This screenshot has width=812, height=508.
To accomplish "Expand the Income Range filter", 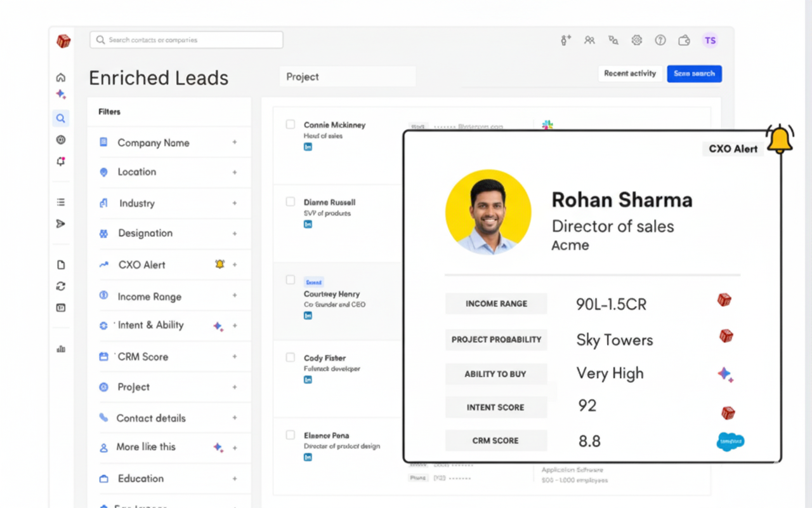I will pos(234,296).
